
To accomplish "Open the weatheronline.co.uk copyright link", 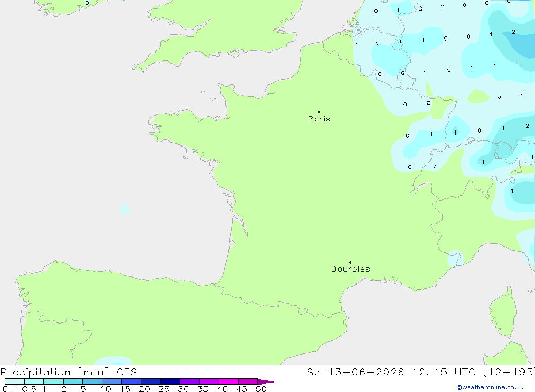I will [x=490, y=387].
